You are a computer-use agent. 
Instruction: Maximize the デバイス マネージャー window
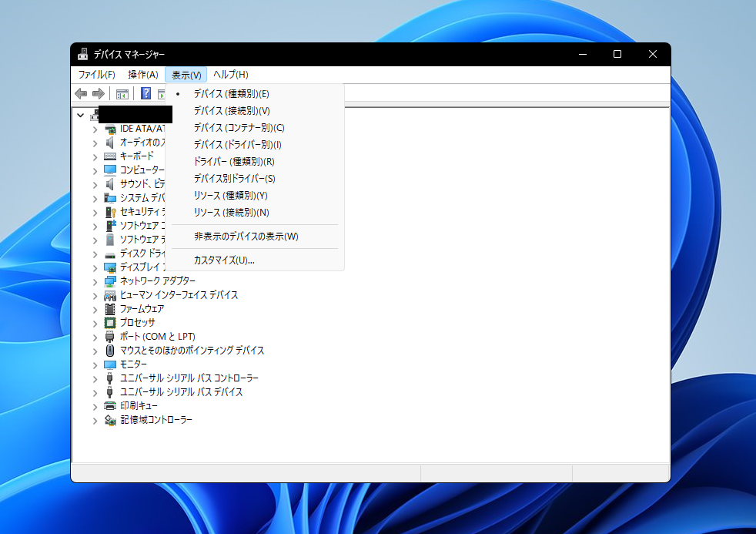[x=617, y=54]
